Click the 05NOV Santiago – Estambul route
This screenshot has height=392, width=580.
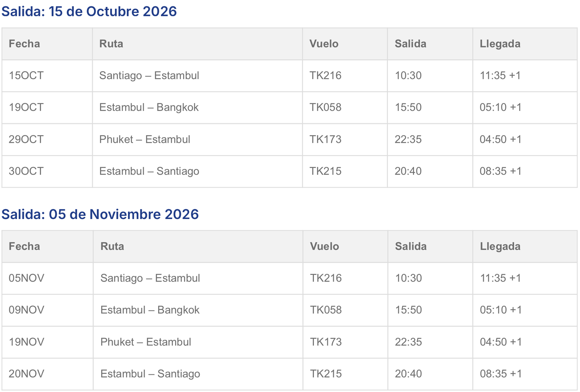pyautogui.click(x=150, y=278)
